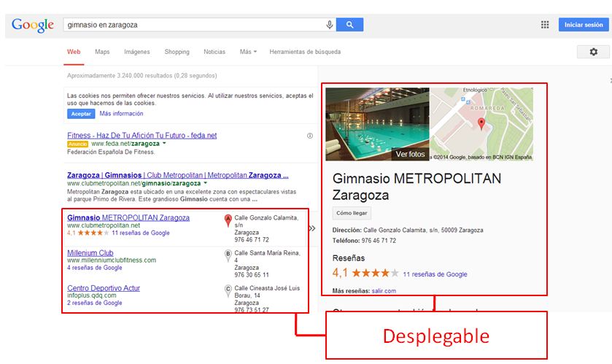
Task: Click map marker A for Gimnasio Metropolitan
Action: point(228,220)
